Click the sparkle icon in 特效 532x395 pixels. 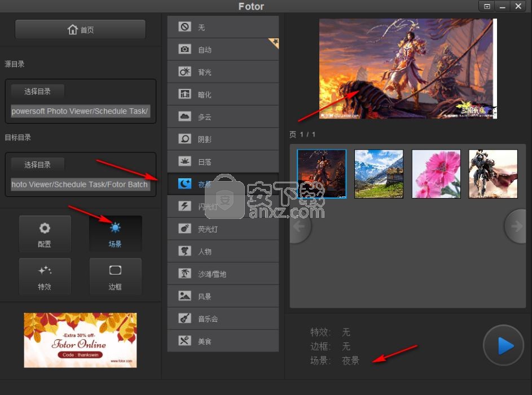(x=45, y=270)
